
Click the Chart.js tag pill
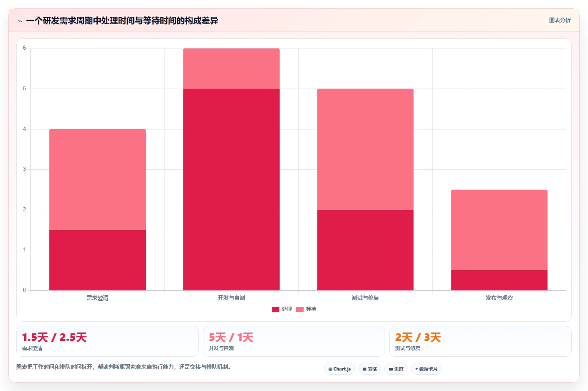tap(340, 369)
